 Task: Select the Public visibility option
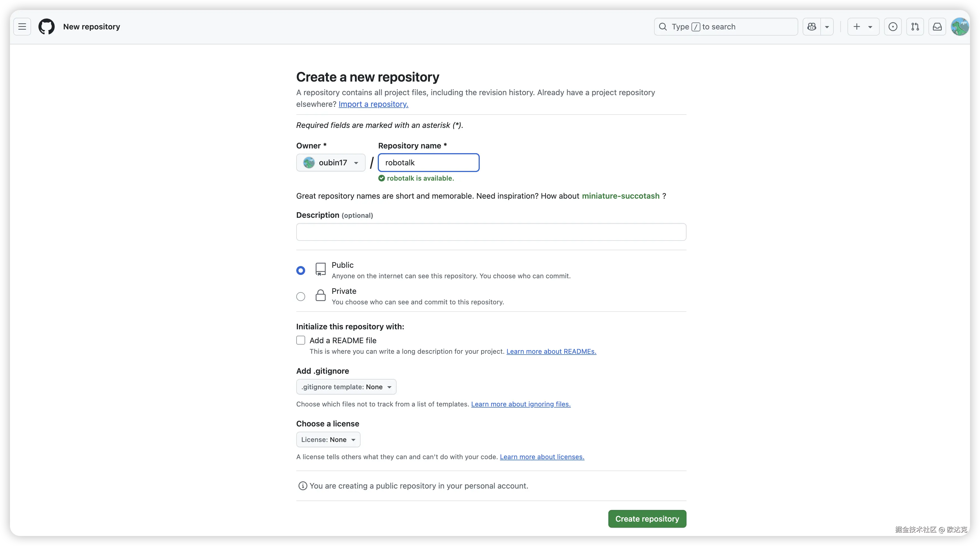(x=300, y=270)
